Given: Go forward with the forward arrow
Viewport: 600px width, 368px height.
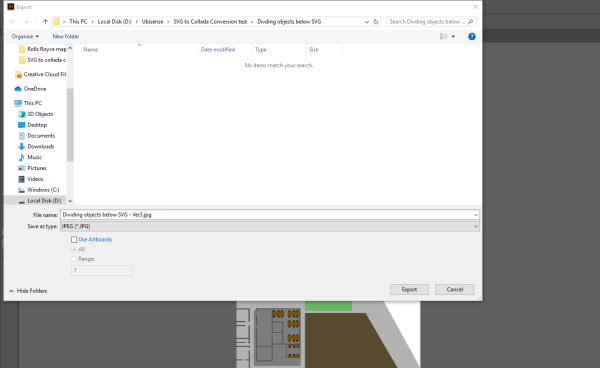Looking at the screenshot, I should pos(25,22).
